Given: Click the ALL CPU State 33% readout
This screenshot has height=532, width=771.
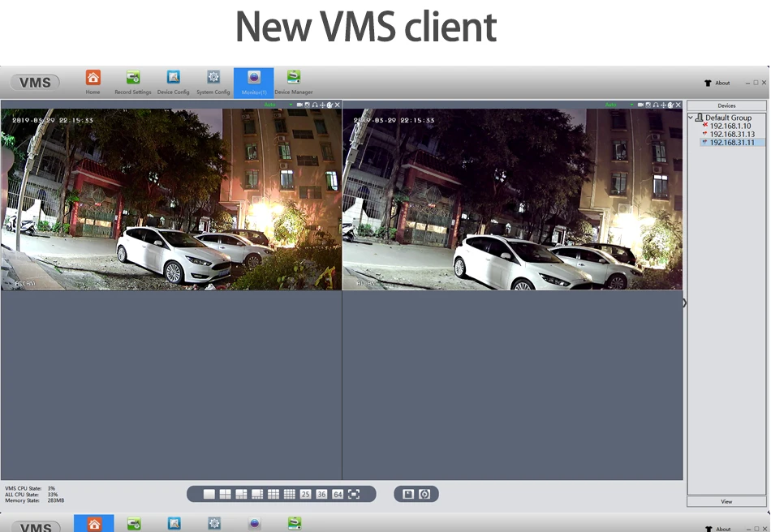Looking at the screenshot, I should [x=32, y=495].
